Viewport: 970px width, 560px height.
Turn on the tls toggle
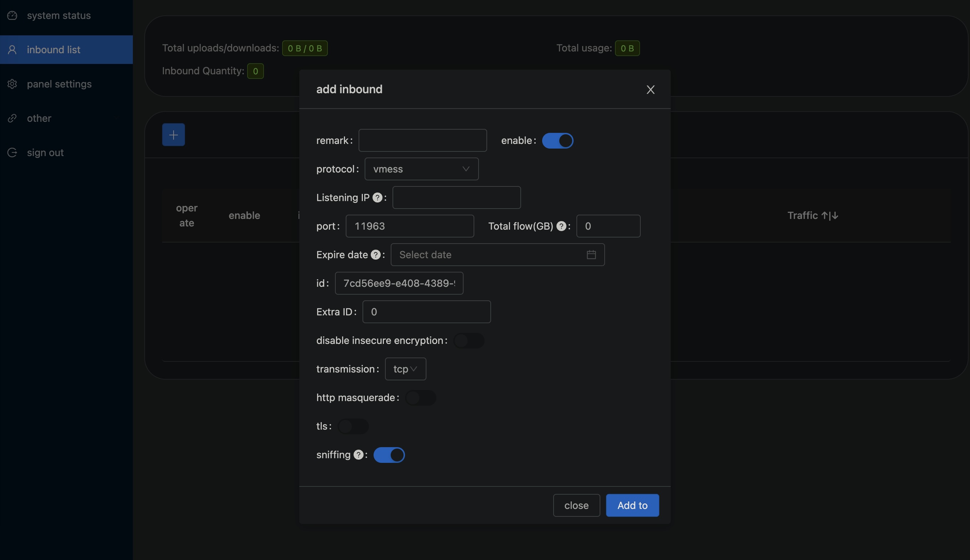point(353,426)
